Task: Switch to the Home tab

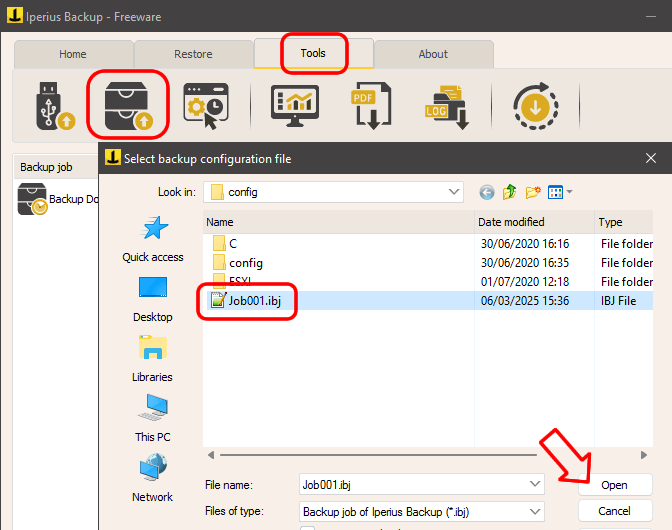Action: coord(73,54)
